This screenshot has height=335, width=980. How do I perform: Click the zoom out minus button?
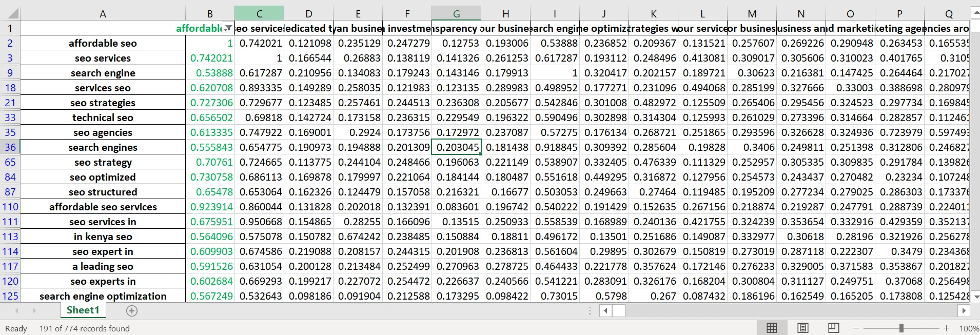(x=856, y=328)
